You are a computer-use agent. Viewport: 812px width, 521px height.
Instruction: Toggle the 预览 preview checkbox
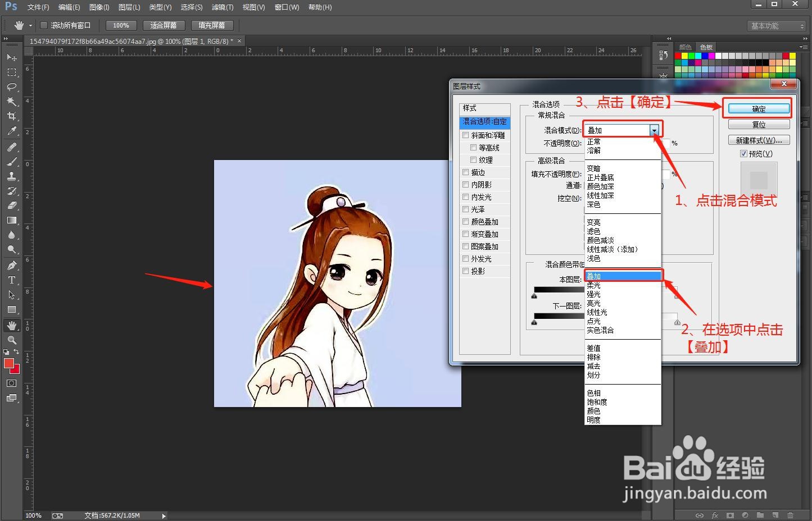(743, 154)
